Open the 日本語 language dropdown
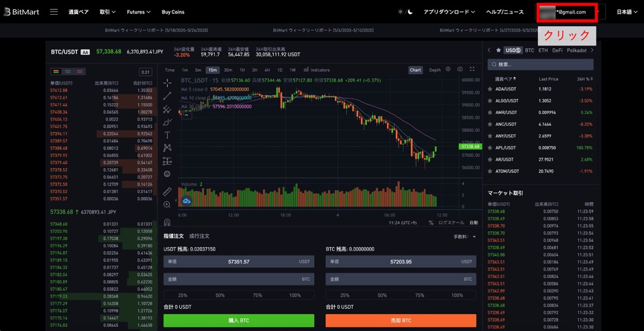Viewport: 644px width, 331px height. [627, 12]
